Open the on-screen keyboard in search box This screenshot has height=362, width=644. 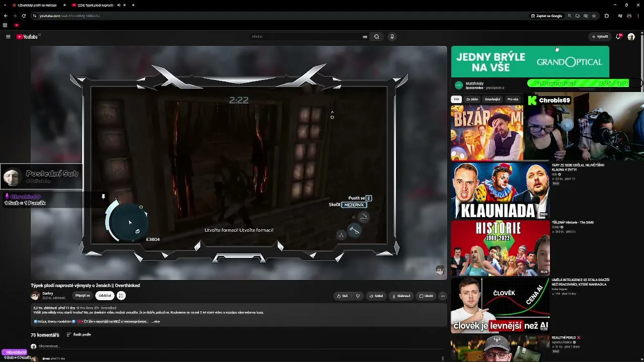pos(365,37)
